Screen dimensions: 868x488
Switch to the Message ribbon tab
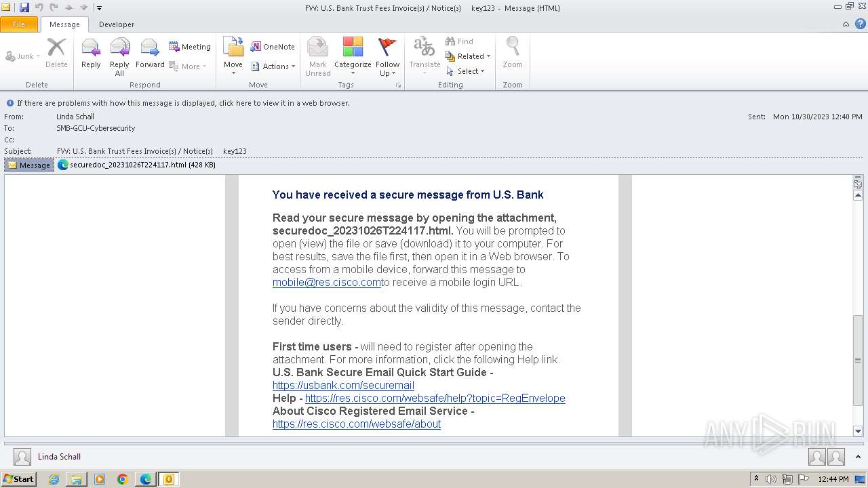[64, 24]
